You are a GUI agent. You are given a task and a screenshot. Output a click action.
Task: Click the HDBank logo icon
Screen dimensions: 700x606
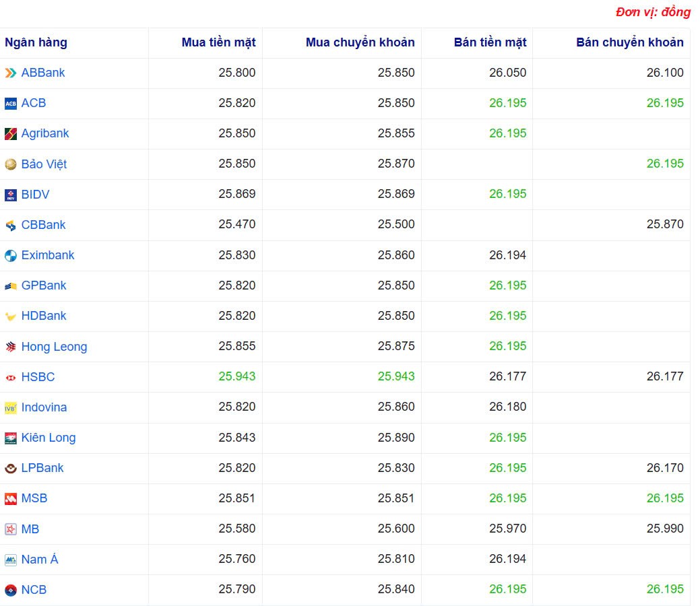point(9,315)
